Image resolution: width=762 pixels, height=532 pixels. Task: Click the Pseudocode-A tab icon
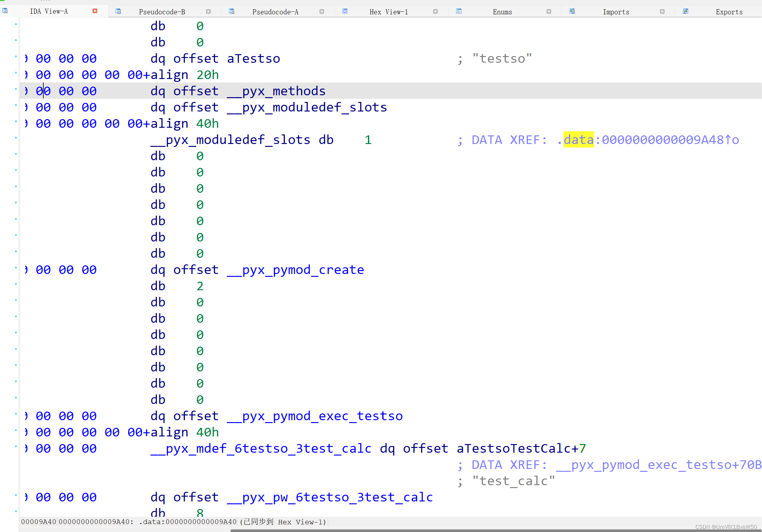(232, 11)
